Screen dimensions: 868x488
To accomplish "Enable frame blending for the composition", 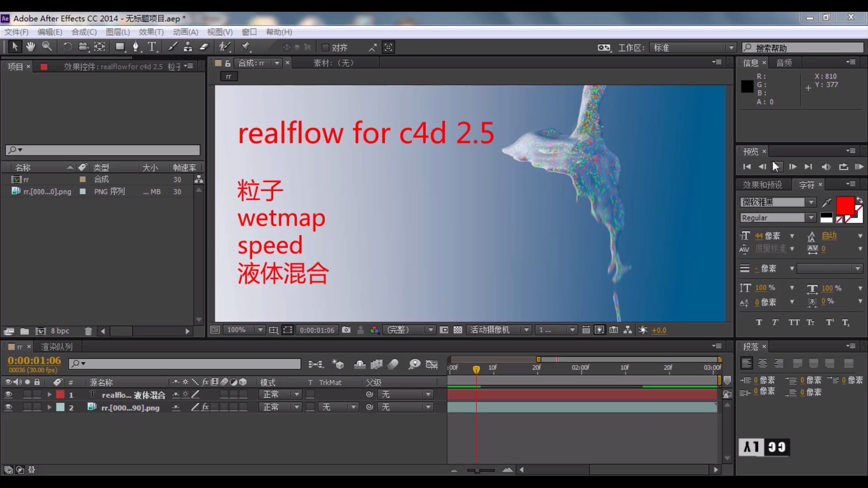I will click(377, 364).
